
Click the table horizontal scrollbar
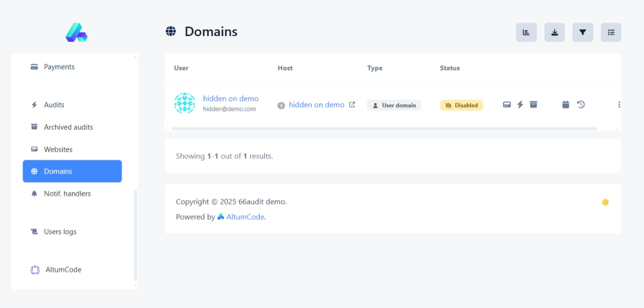click(384, 128)
